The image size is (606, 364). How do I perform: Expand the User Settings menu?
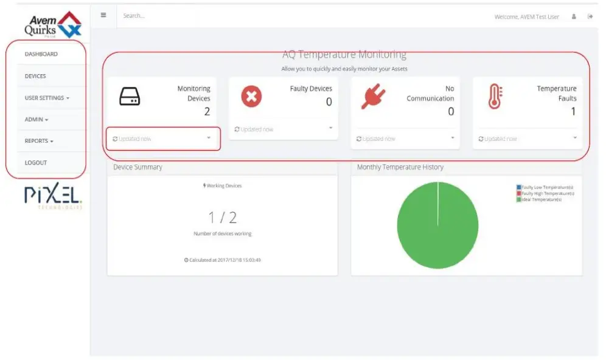pos(46,97)
